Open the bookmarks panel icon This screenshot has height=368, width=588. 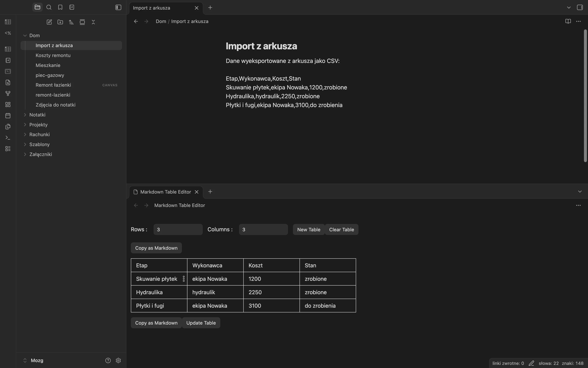pos(60,7)
